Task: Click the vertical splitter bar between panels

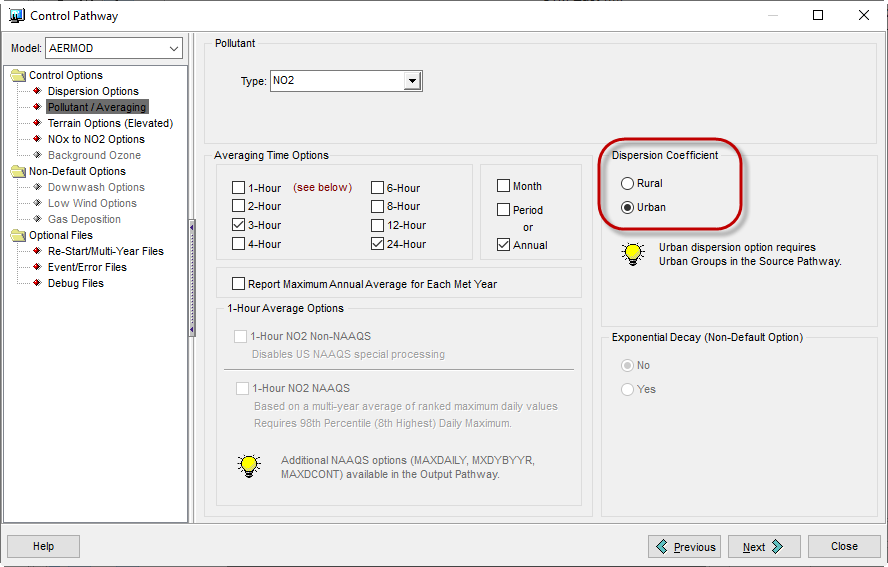Action: pyautogui.click(x=192, y=278)
